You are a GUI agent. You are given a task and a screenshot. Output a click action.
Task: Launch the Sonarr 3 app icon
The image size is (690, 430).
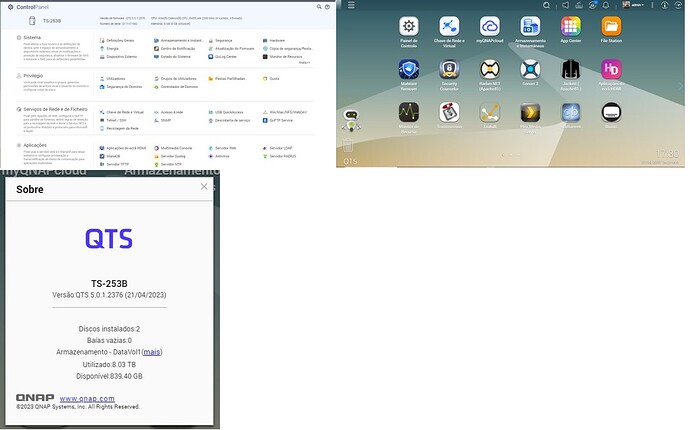[x=530, y=69]
